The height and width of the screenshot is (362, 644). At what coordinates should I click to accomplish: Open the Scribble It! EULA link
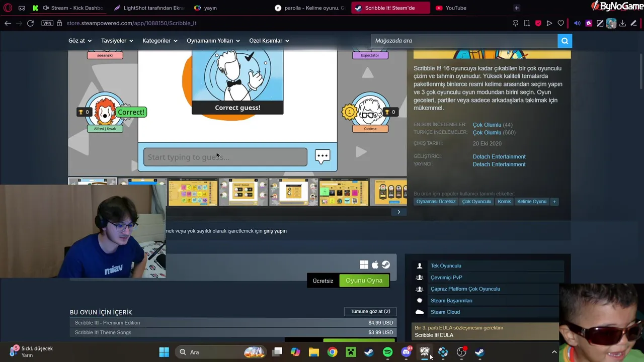(x=434, y=335)
